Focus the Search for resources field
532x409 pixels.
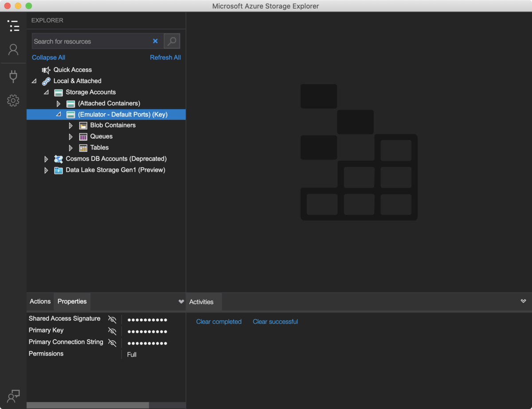91,41
